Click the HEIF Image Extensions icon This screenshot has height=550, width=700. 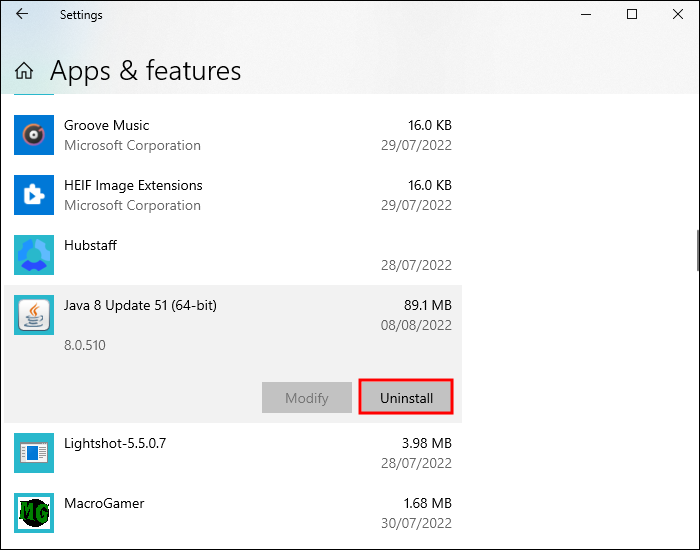click(34, 195)
